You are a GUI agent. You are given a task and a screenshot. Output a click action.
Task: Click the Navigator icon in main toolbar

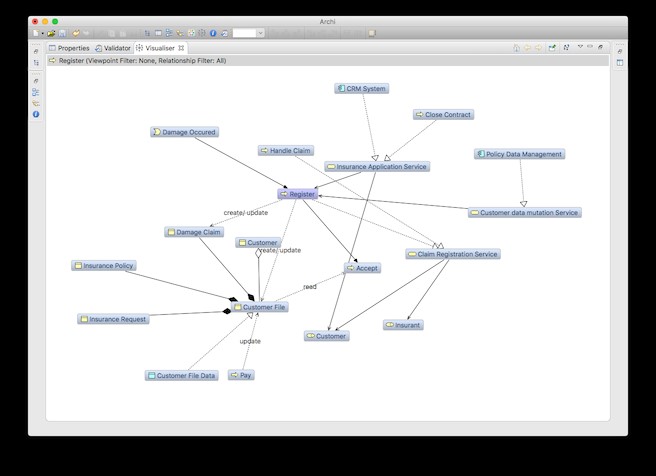tap(180, 33)
